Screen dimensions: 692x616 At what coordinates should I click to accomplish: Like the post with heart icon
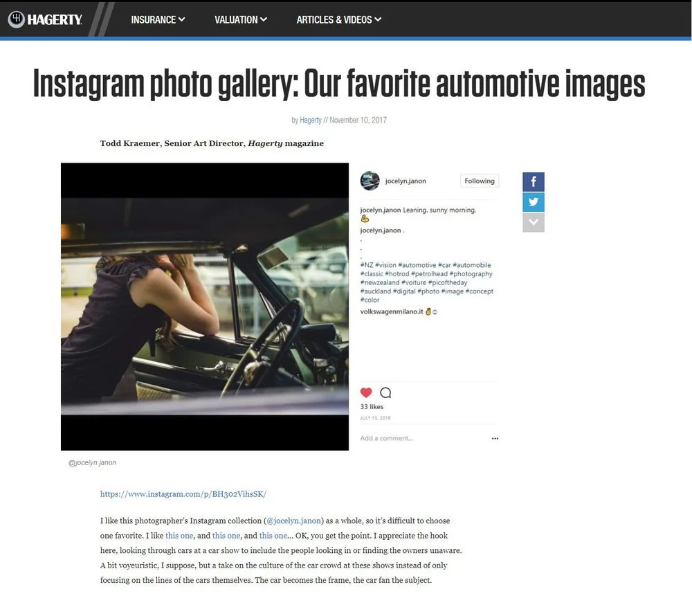(366, 392)
